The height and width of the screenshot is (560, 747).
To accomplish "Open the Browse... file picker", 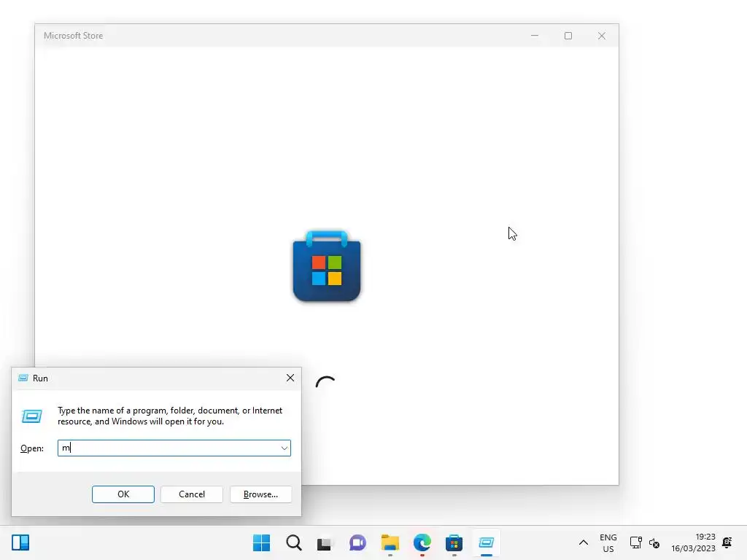I will pos(260,494).
